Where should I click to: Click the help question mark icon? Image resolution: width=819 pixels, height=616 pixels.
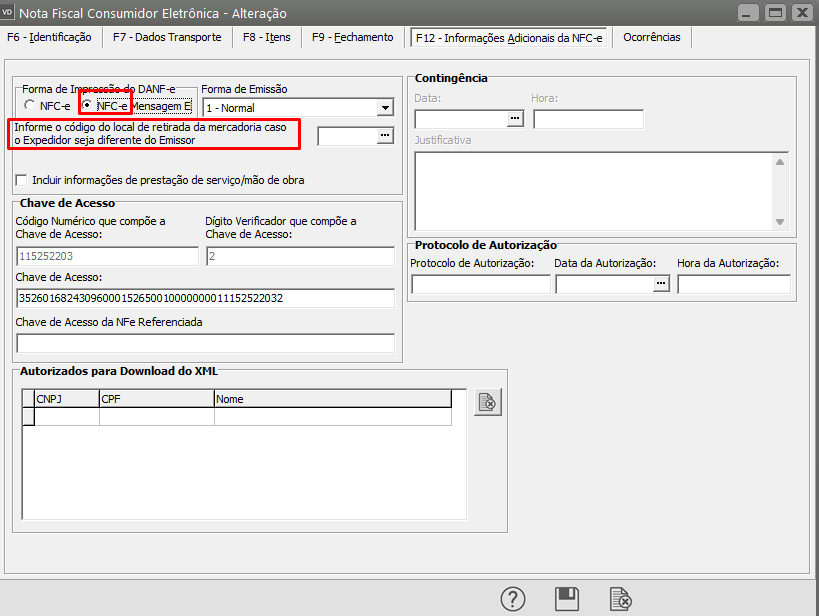(x=513, y=598)
